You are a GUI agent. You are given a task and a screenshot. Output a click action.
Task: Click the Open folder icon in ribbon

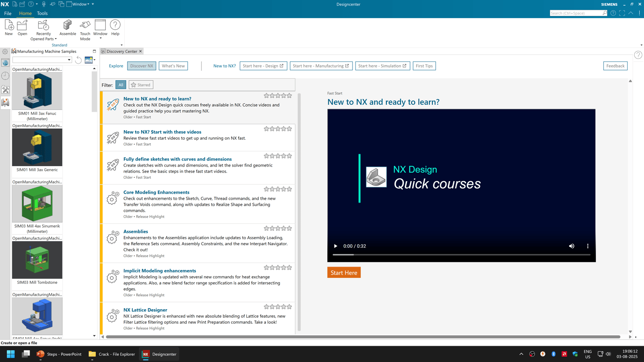22,25
